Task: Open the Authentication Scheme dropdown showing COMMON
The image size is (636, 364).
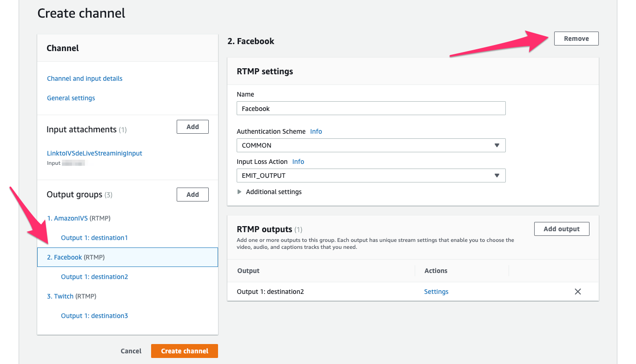Action: click(371, 145)
